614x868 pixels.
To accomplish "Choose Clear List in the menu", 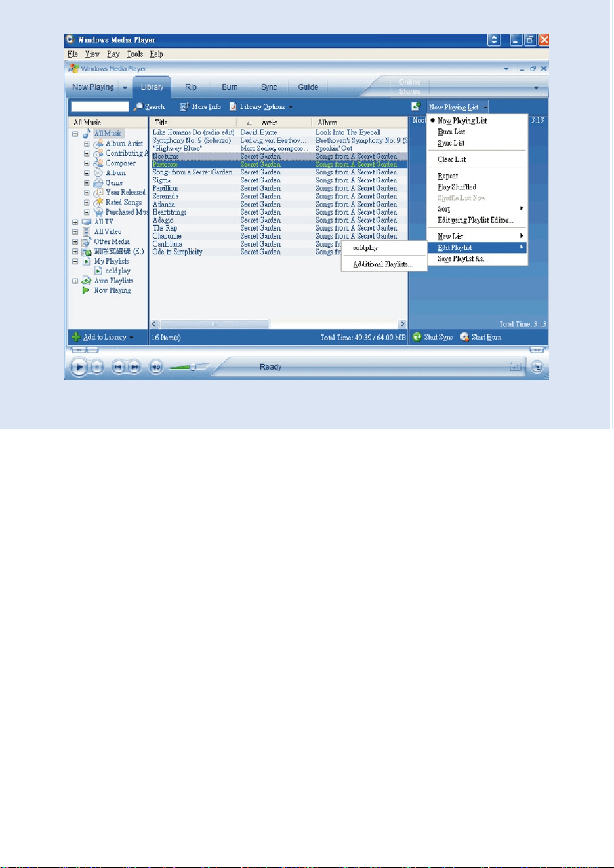I will tap(477, 159).
